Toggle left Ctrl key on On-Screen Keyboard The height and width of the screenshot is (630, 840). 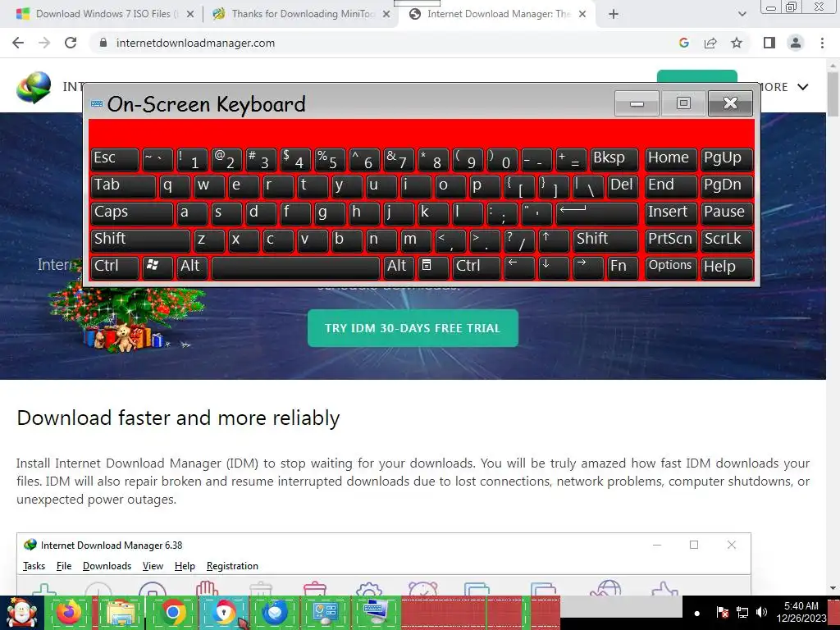(x=115, y=267)
